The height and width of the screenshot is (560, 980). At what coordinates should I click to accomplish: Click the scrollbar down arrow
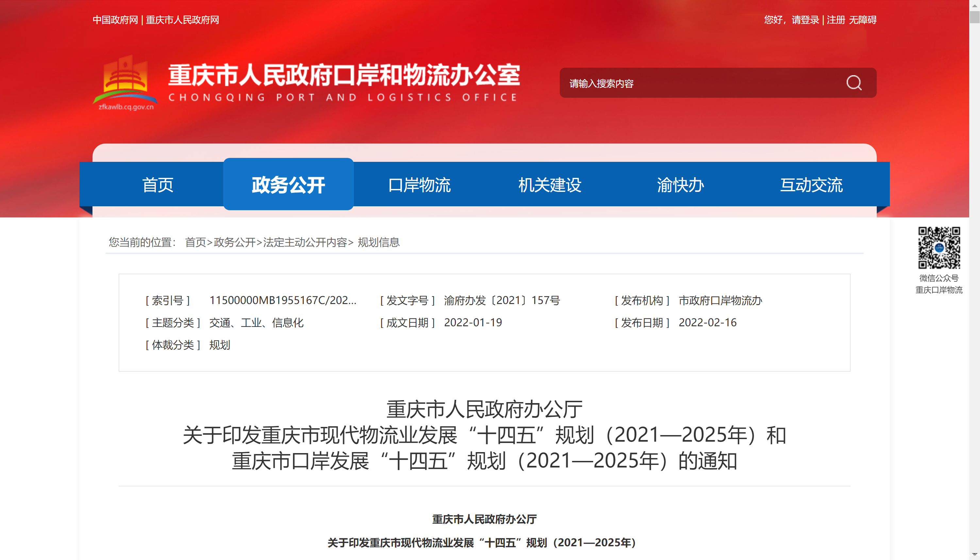coord(974,554)
